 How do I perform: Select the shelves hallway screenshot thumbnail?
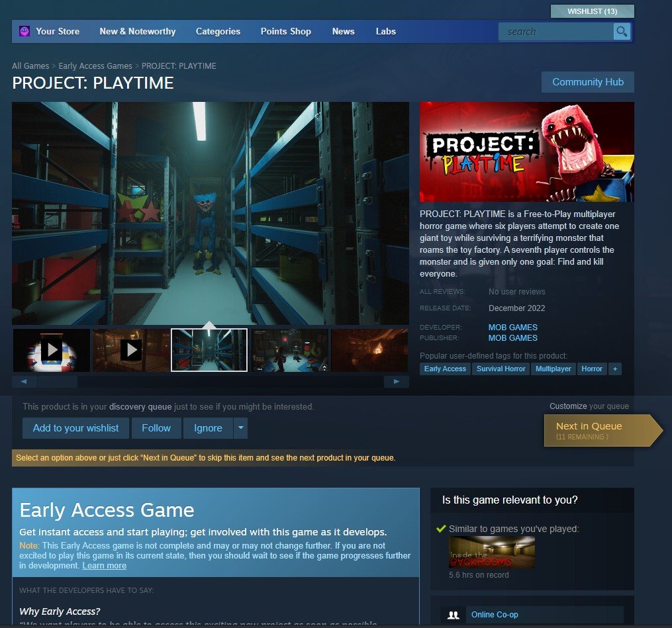pyautogui.click(x=209, y=350)
